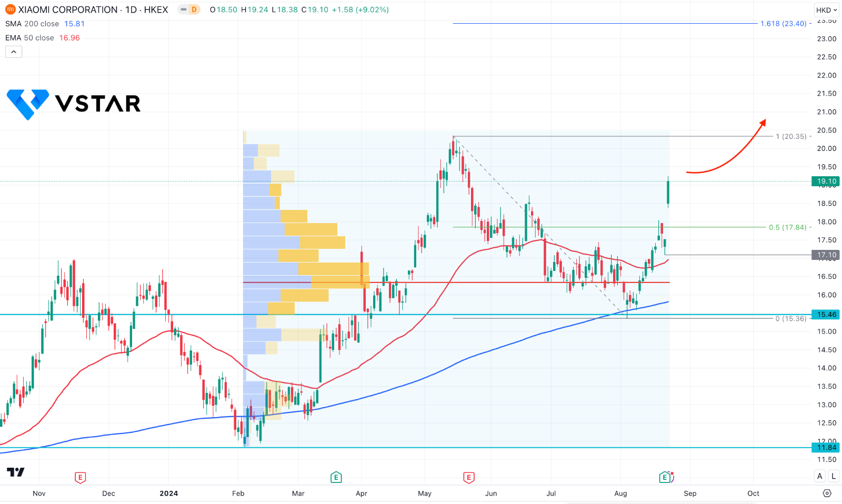Click the open value O18.50
The height and width of the screenshot is (504, 842).
click(x=224, y=9)
